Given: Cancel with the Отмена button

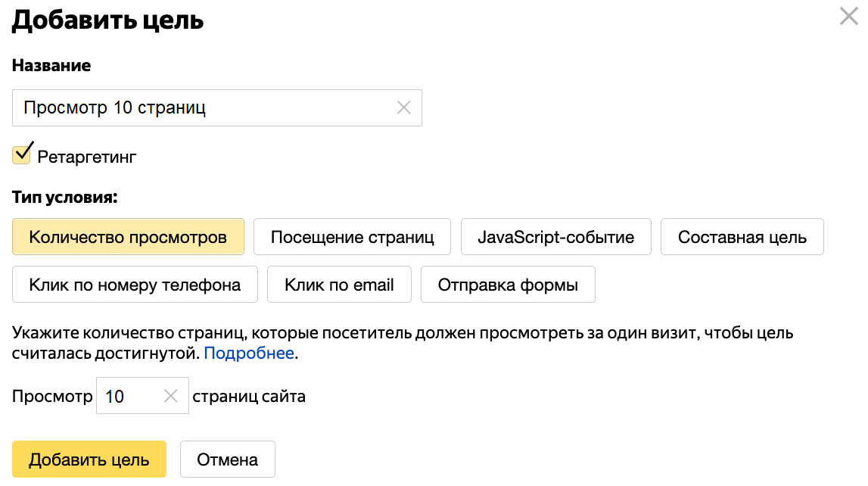Looking at the screenshot, I should pyautogui.click(x=227, y=460).
